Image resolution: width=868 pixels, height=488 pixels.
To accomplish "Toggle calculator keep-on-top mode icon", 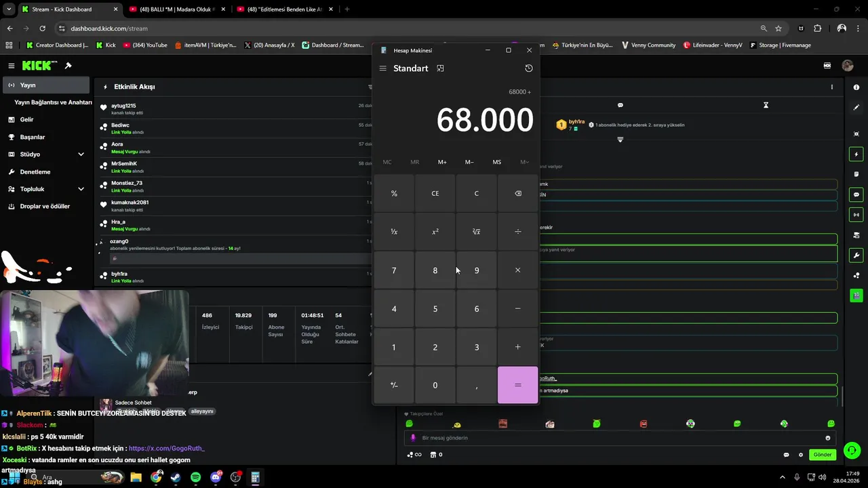I will pos(440,68).
